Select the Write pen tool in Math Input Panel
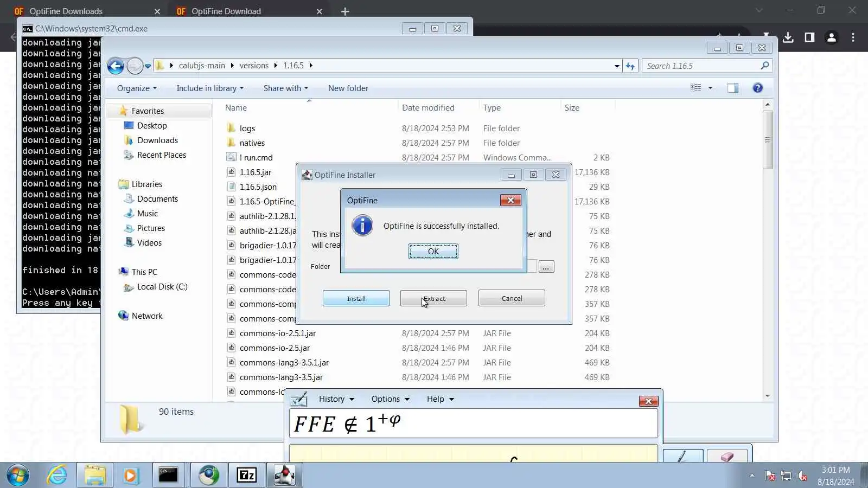 pyautogui.click(x=683, y=456)
